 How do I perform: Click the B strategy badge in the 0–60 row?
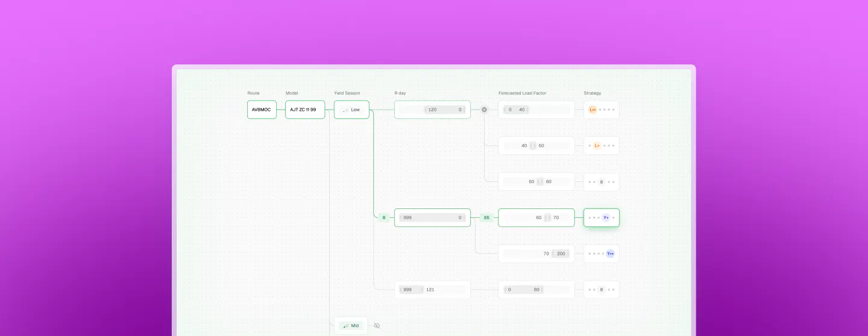coord(602,290)
